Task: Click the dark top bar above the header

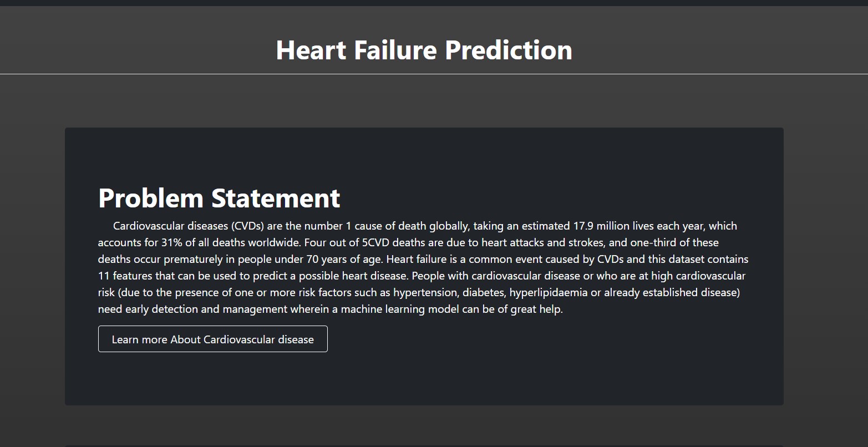Action: (x=434, y=3)
